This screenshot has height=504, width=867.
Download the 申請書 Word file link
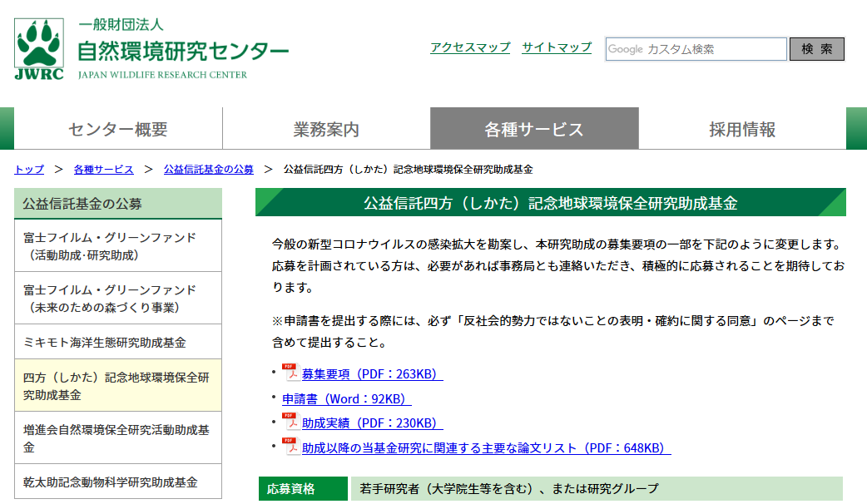[x=346, y=399]
